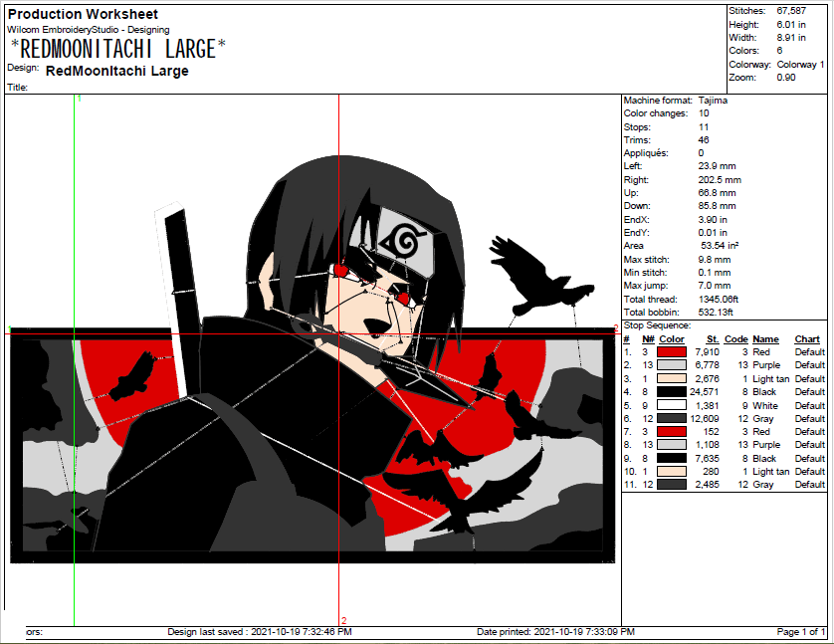
Task: Choose the dark gray swatch in stop row 6
Action: [671, 418]
